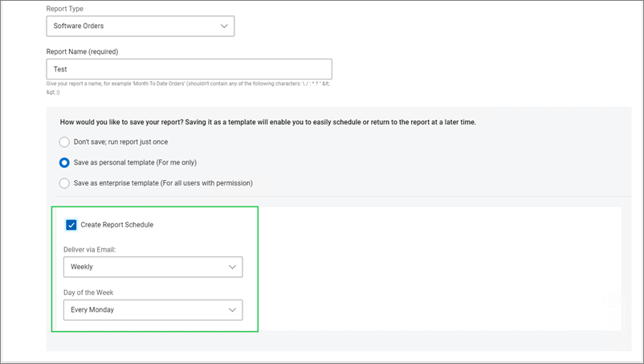Select Save as enterprise template option
644x364 pixels.
coord(64,183)
